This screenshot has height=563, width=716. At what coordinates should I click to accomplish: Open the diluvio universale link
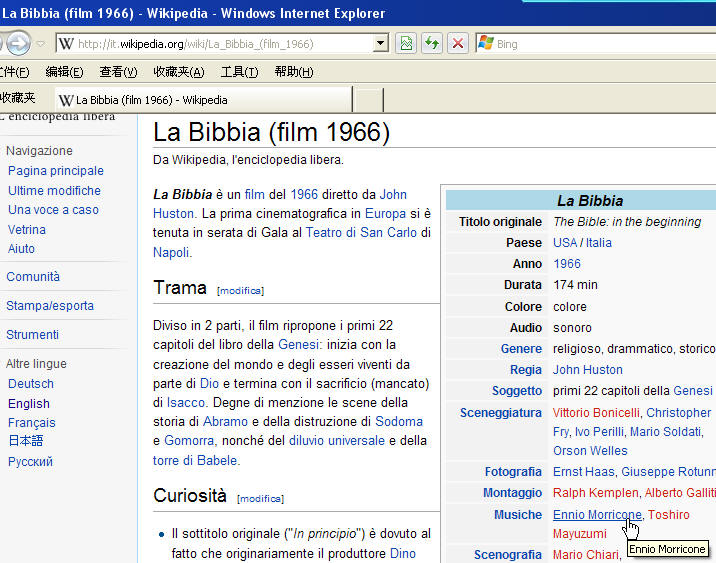click(x=337, y=440)
